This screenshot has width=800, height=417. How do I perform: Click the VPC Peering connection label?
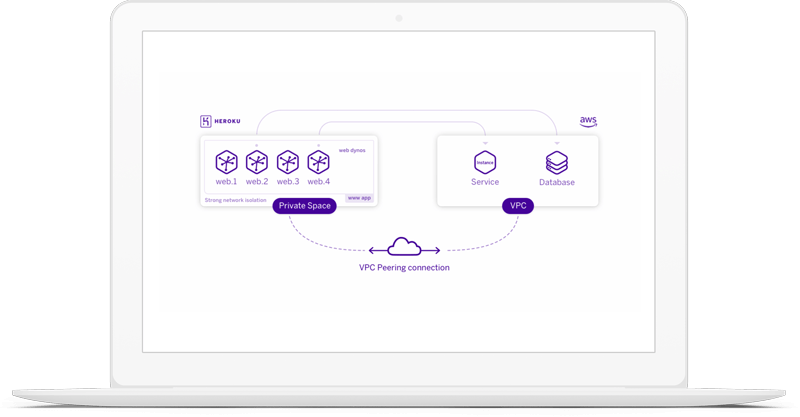point(404,268)
